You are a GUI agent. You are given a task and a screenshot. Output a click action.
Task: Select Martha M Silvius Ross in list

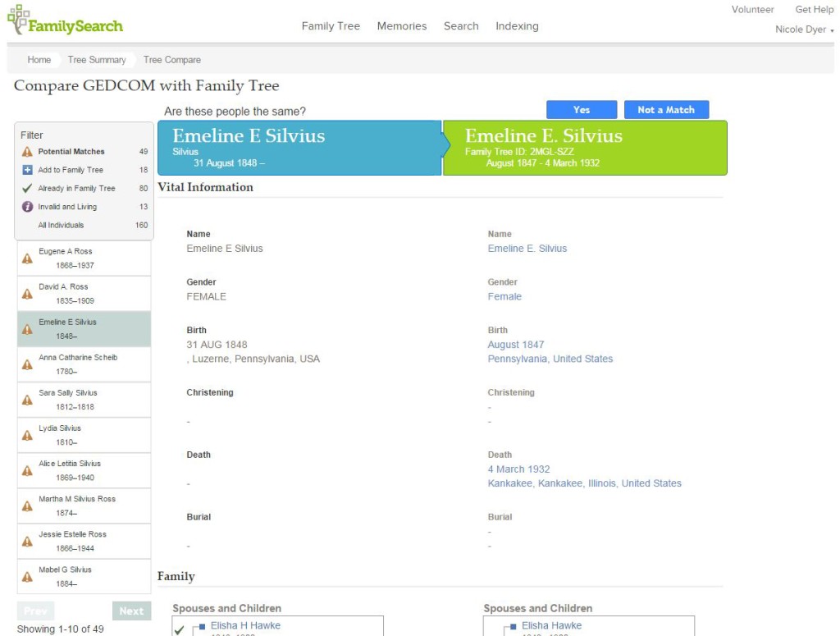tap(84, 506)
